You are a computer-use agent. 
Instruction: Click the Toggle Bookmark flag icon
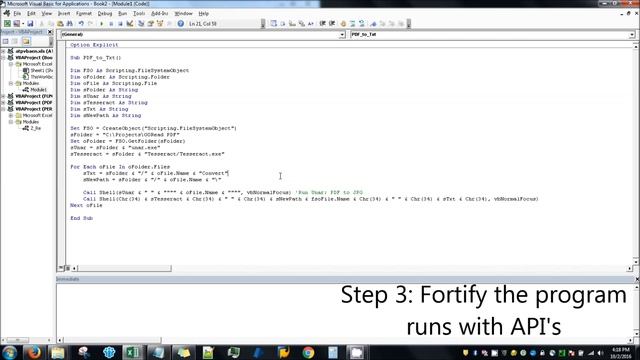pos(373,24)
